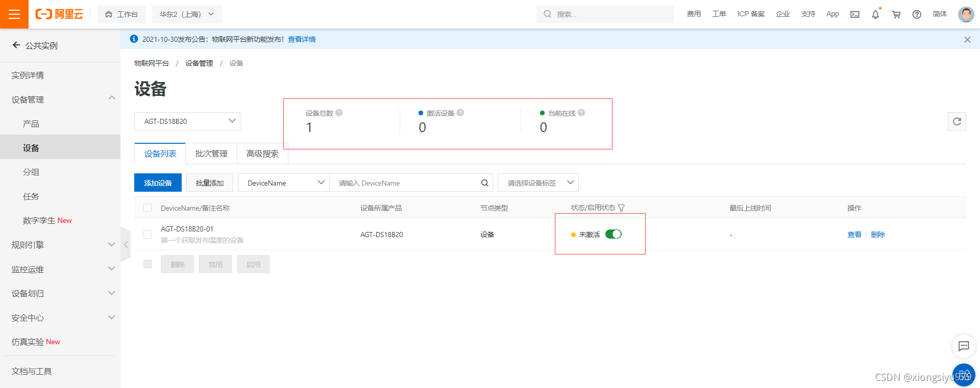Check the header select-all checkbox
Image resolution: width=980 pixels, height=388 pixels.
tap(148, 208)
